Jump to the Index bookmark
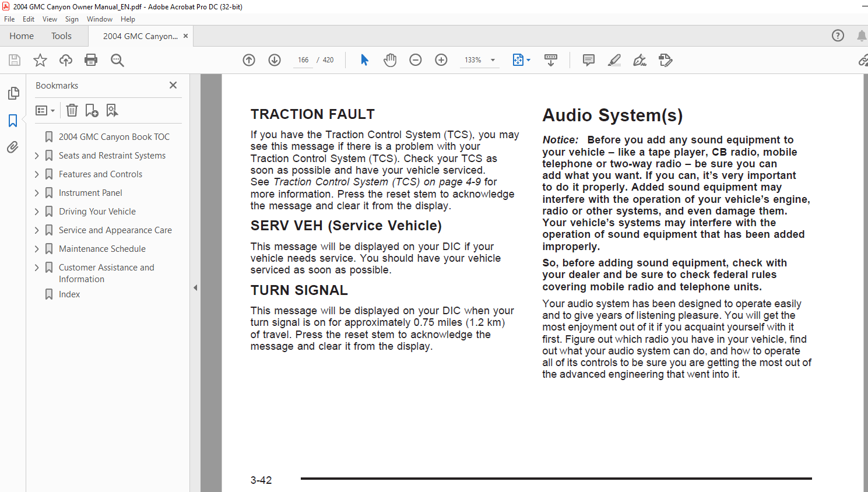Screen dimensions: 868x492 click(69, 294)
